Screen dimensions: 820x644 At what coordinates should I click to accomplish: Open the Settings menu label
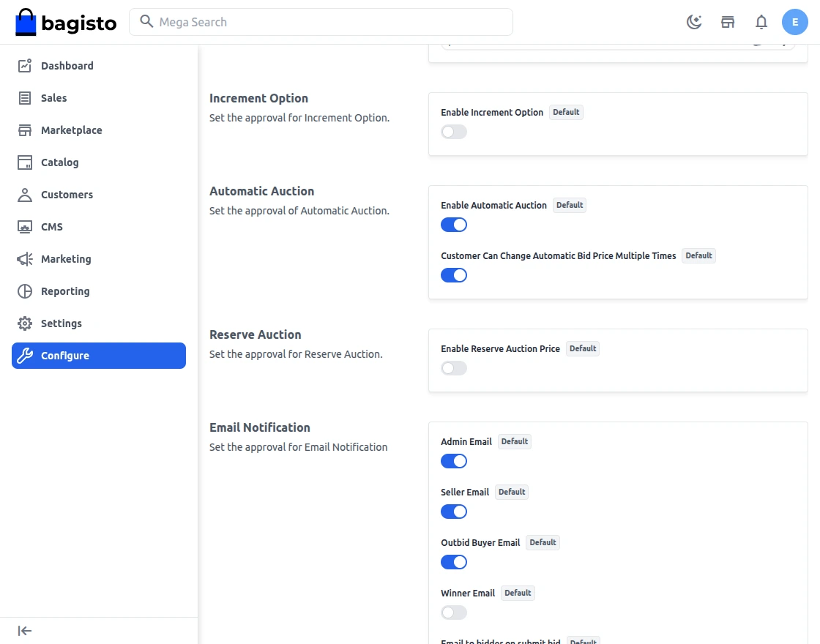tap(61, 323)
